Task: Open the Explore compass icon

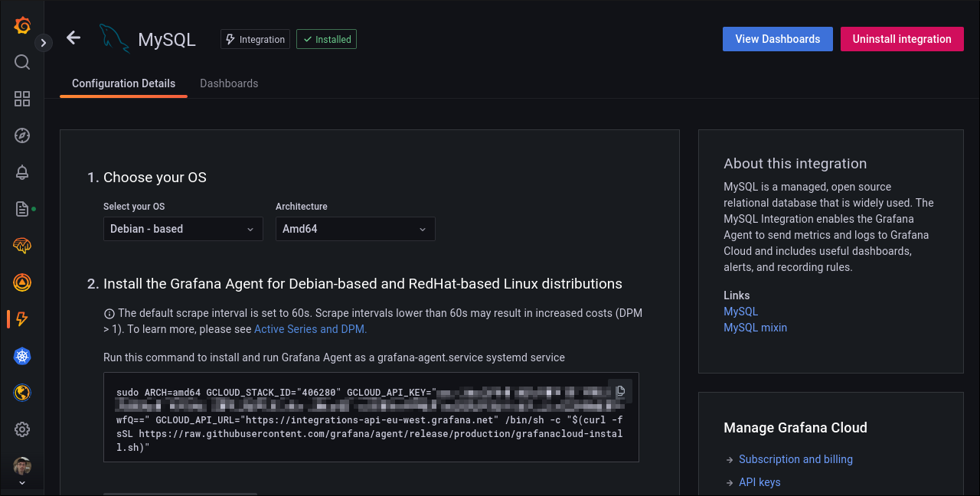Action: [21, 135]
